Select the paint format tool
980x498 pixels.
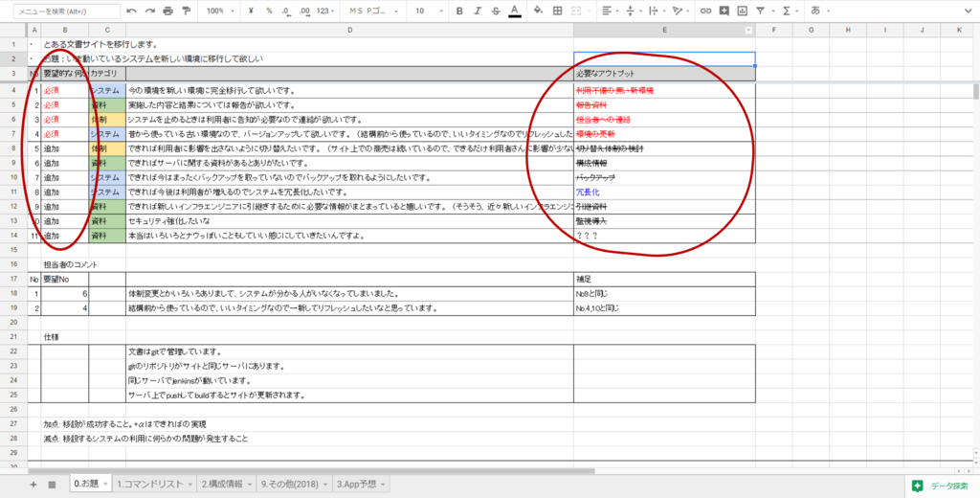(x=188, y=11)
